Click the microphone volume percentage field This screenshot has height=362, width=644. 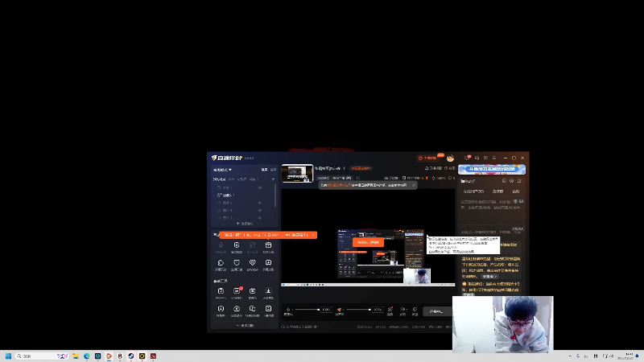tap(327, 310)
